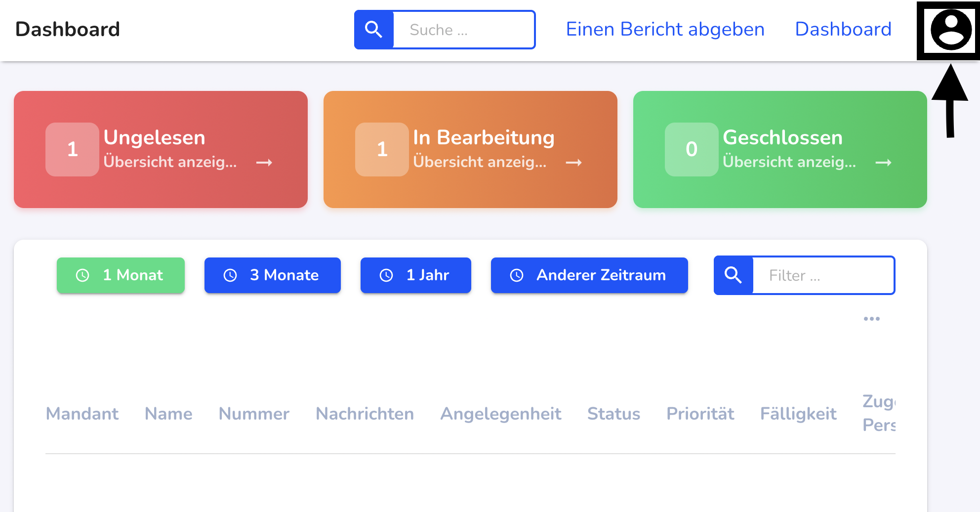
Task: Sort by Nummer column header
Action: pyautogui.click(x=254, y=414)
